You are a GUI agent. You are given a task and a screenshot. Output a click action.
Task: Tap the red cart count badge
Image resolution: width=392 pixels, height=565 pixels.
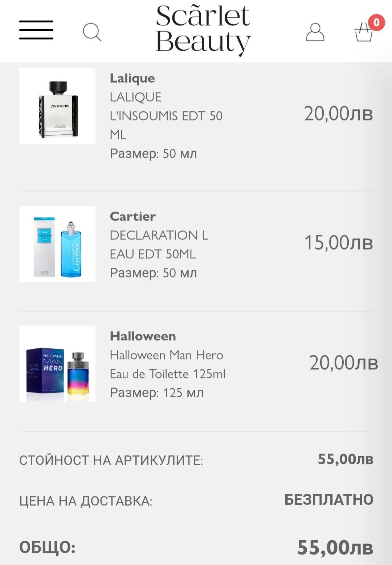click(376, 22)
